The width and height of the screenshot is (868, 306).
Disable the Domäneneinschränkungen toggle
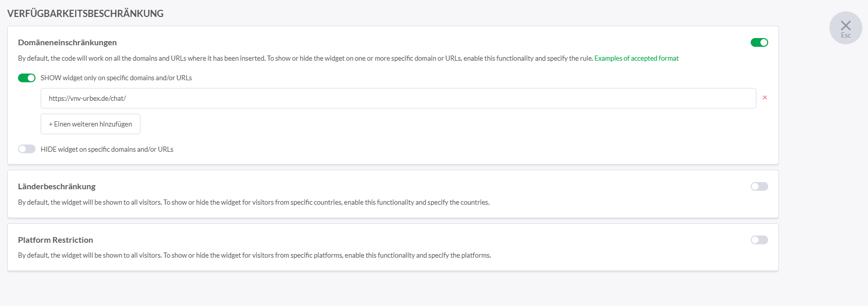pyautogui.click(x=759, y=43)
